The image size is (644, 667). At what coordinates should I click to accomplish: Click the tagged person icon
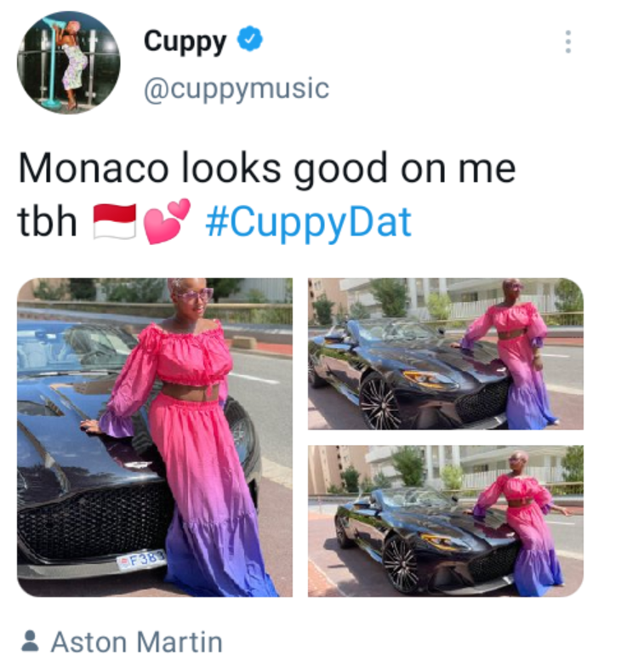pos(30,641)
